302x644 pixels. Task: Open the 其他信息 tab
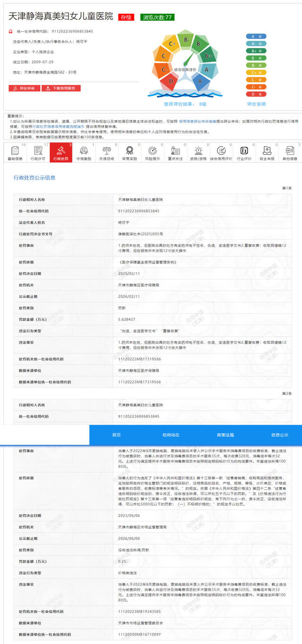[290, 153]
